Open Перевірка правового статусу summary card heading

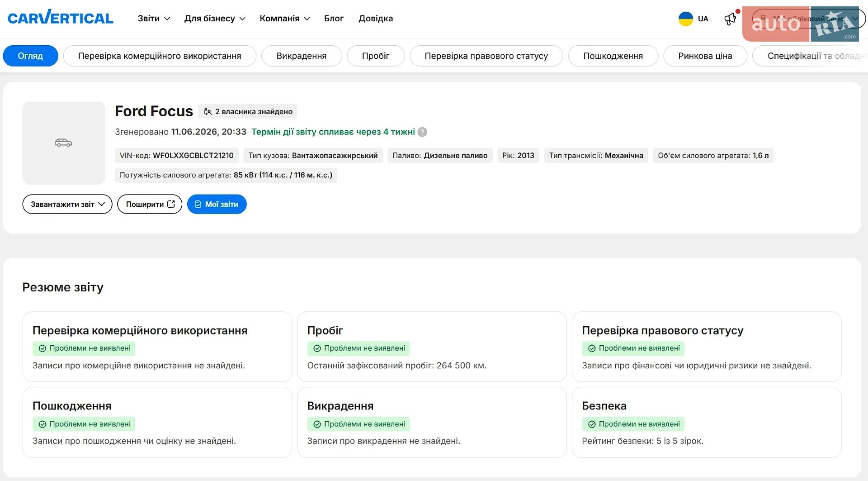[662, 330]
